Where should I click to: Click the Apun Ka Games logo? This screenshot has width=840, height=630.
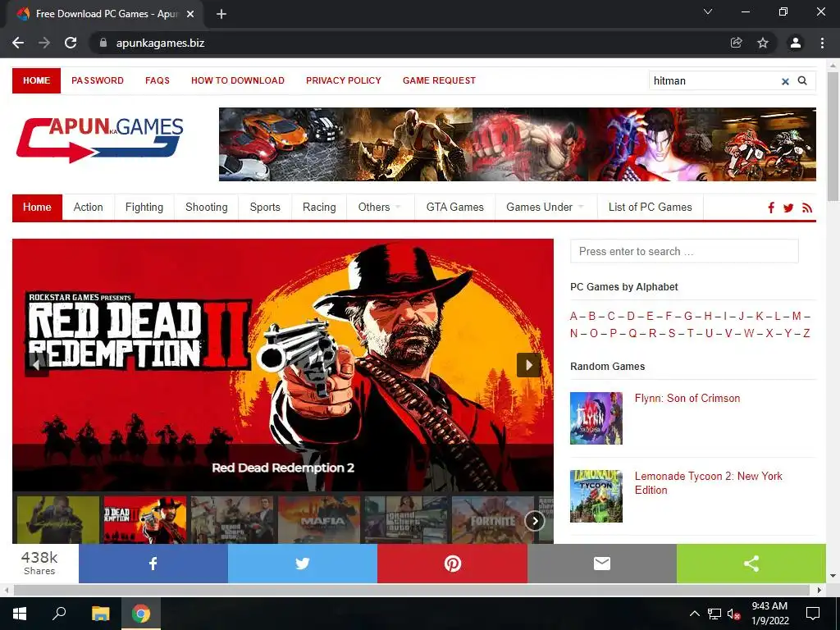(100, 139)
